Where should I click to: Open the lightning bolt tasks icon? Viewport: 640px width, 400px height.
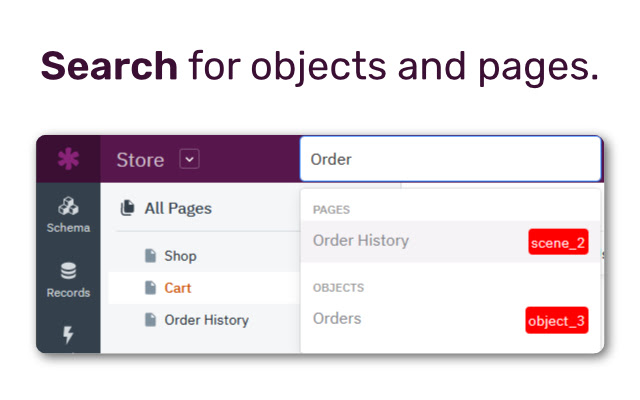[x=68, y=335]
